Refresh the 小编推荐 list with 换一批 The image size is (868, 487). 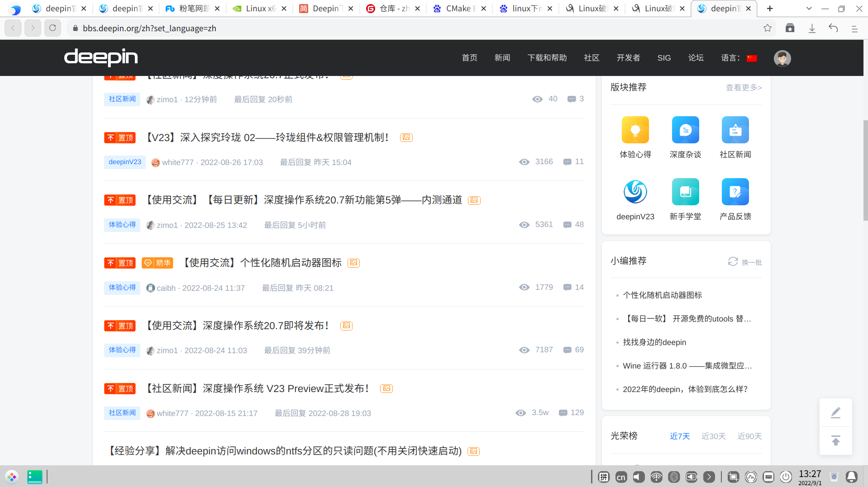tap(745, 262)
